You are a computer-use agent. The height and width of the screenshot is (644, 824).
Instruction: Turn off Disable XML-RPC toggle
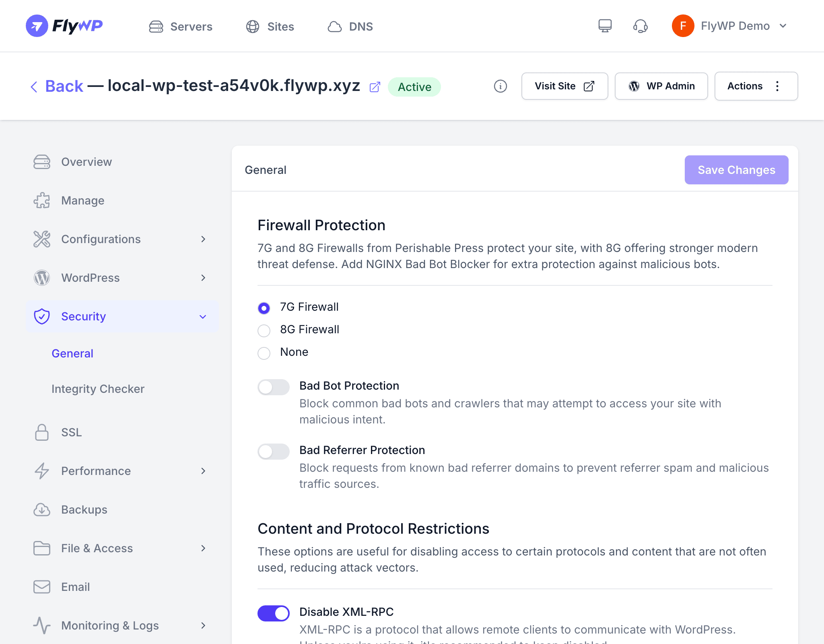click(x=274, y=613)
